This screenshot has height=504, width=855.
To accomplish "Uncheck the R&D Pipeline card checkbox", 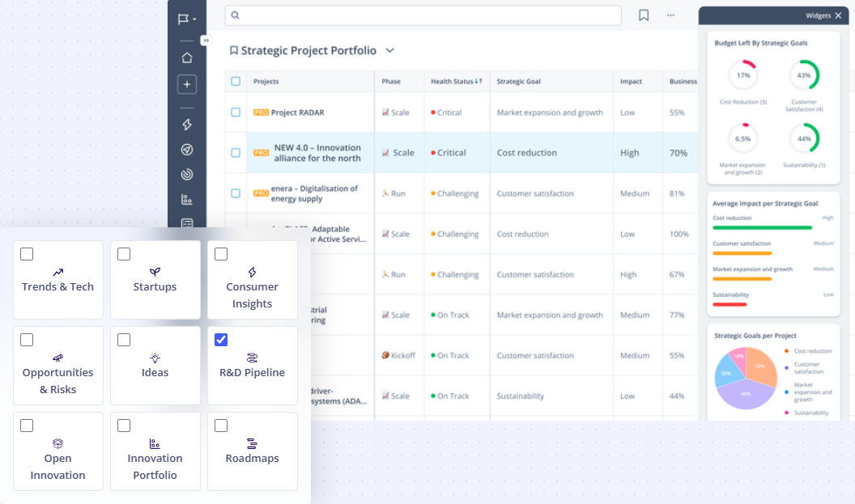I will click(221, 340).
